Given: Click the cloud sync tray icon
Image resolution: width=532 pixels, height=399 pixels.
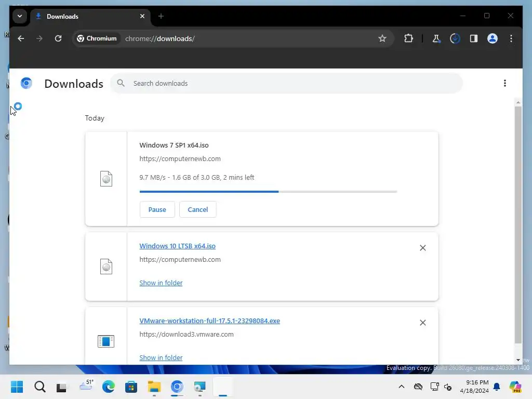Looking at the screenshot, I should (418, 387).
